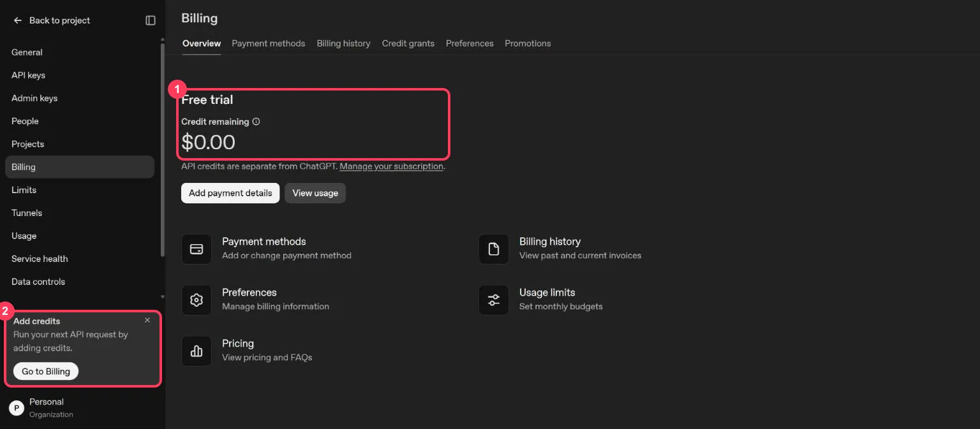Open Data controls in the sidebar
The width and height of the screenshot is (980, 429).
[80, 282]
